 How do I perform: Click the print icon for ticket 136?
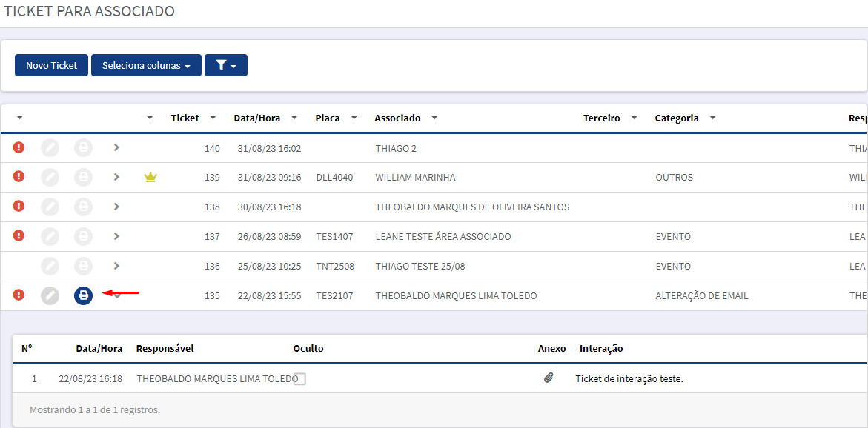coord(84,266)
